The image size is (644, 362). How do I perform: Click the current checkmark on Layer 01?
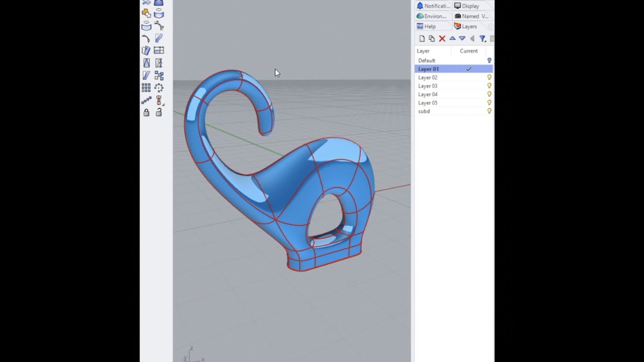point(469,69)
